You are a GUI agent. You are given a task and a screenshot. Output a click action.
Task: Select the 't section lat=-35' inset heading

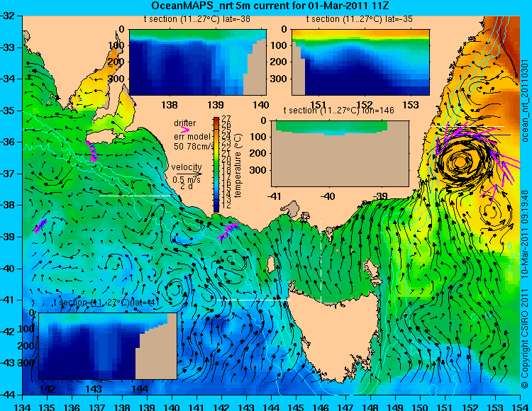coord(360,19)
